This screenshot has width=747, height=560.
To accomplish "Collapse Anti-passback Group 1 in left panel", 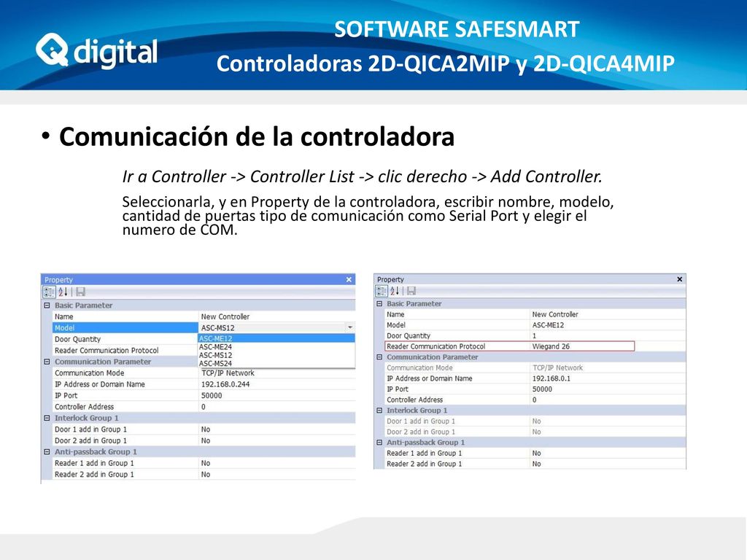I will (47, 451).
